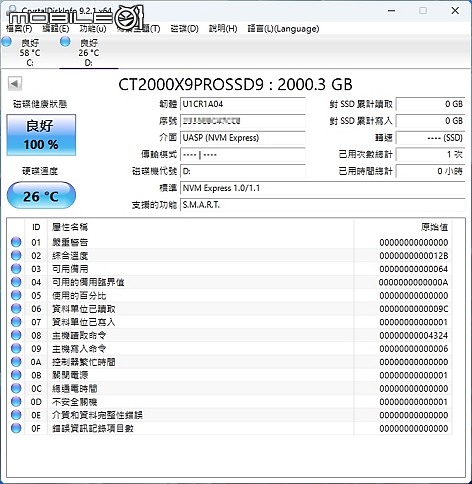Click the power on count 1 次 field
This screenshot has width=472, height=484.
430,154
